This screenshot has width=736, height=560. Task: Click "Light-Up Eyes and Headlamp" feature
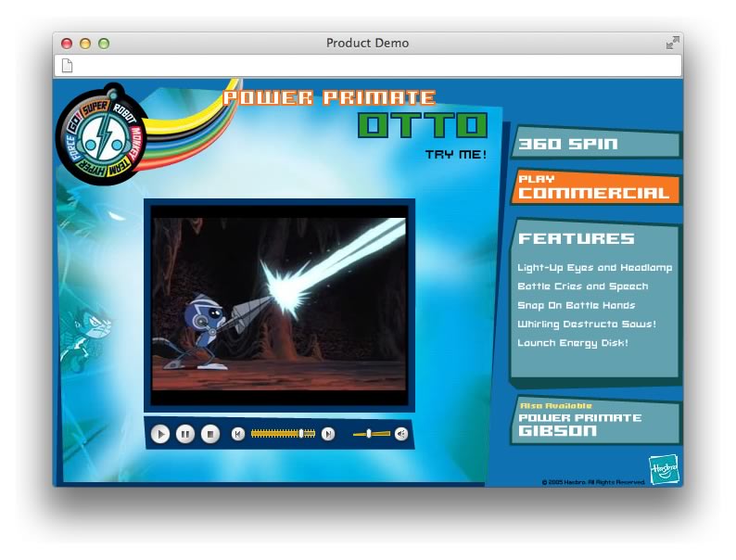point(595,268)
